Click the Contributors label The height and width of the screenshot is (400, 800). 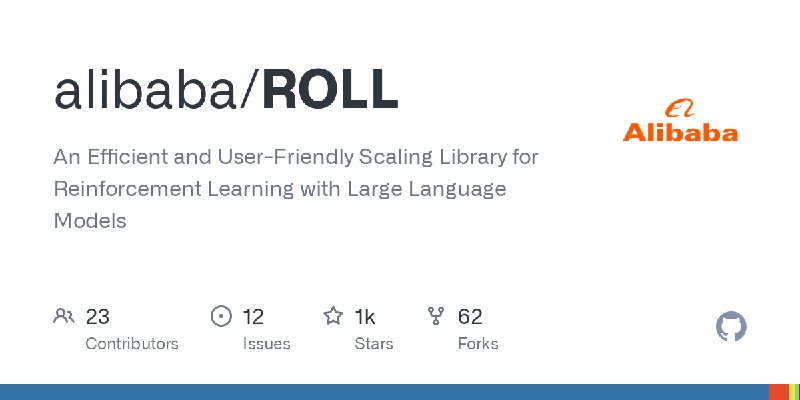coord(132,343)
